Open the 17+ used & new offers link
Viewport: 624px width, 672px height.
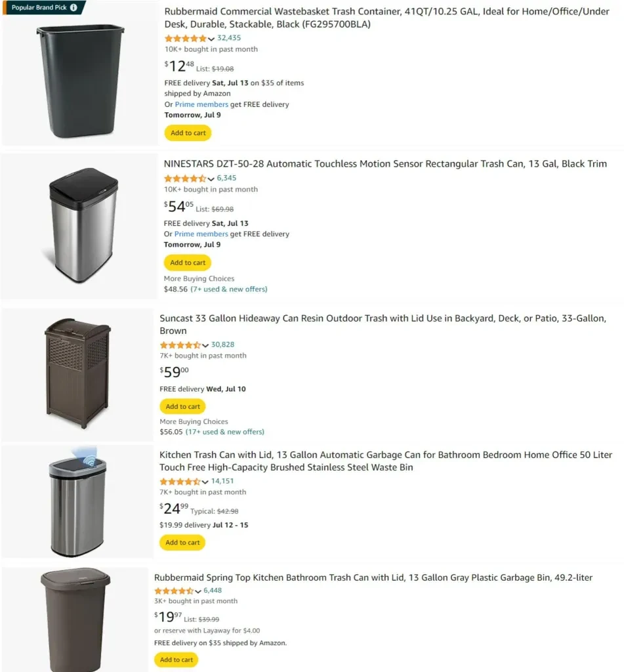[225, 432]
